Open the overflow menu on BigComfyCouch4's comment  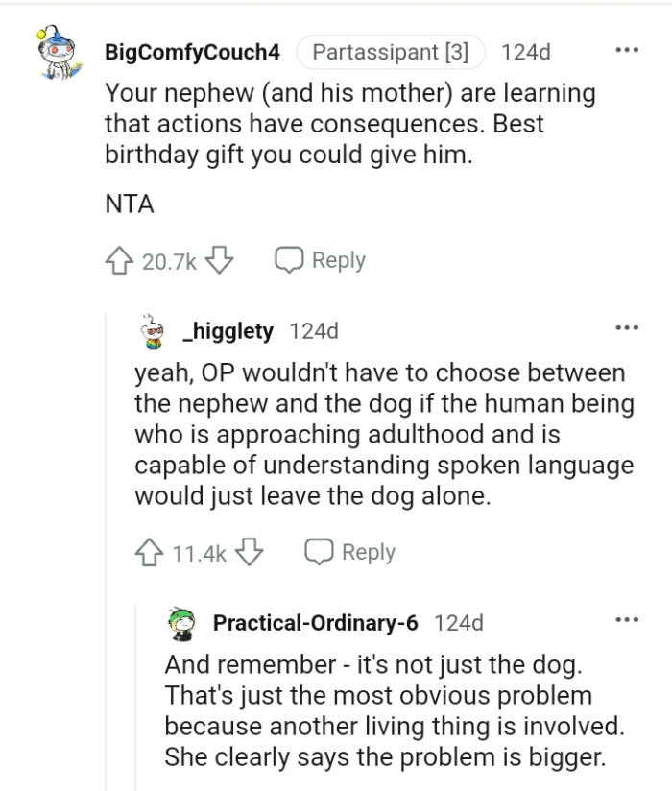coord(628,50)
